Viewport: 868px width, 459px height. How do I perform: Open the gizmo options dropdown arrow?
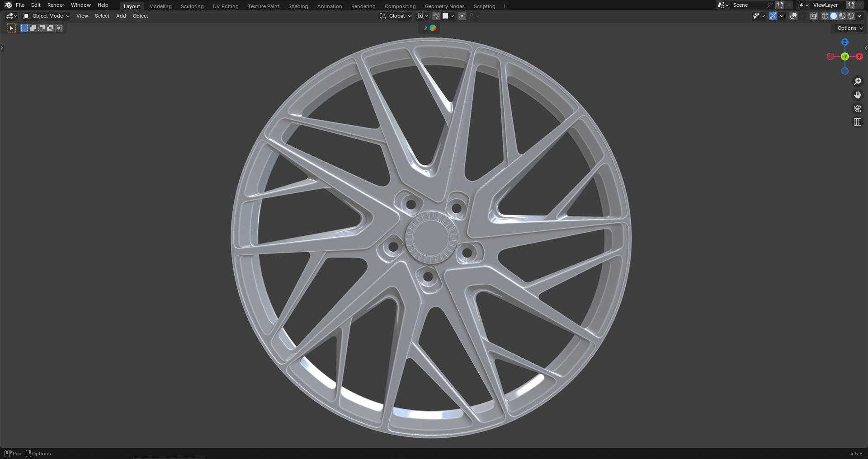pos(782,16)
